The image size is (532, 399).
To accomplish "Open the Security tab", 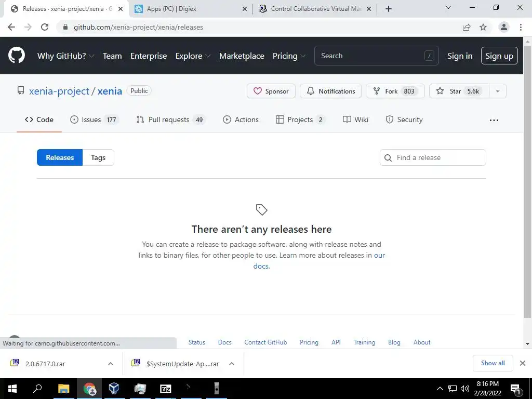I will 404,119.
